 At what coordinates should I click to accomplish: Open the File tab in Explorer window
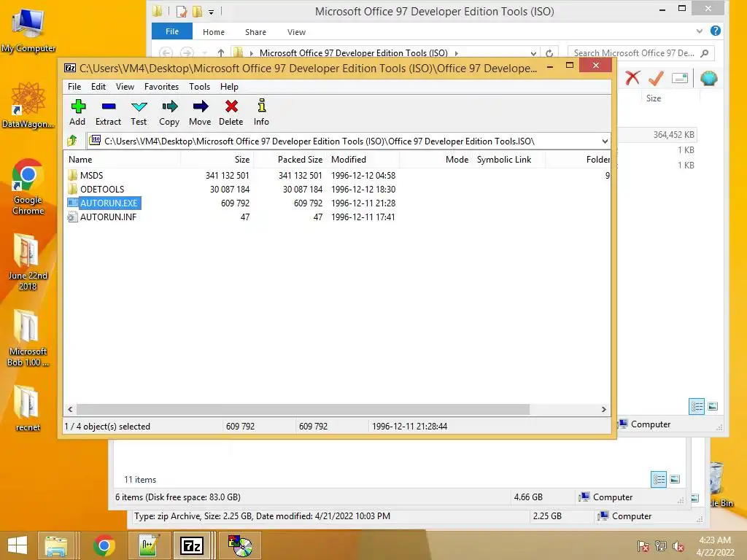[x=172, y=31]
